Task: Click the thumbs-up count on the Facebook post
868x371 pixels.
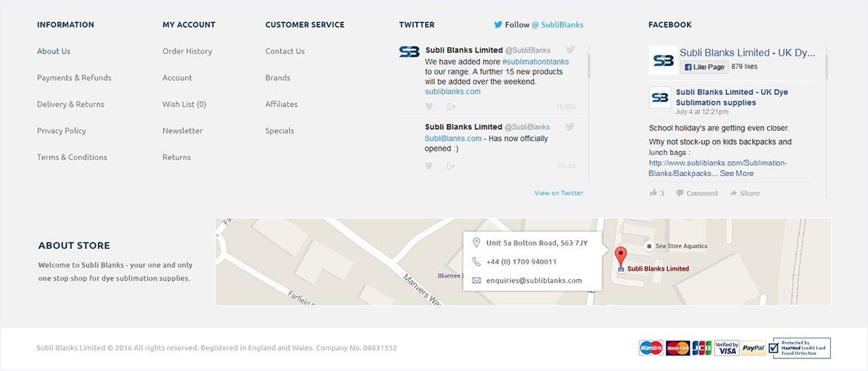Action: [657, 193]
